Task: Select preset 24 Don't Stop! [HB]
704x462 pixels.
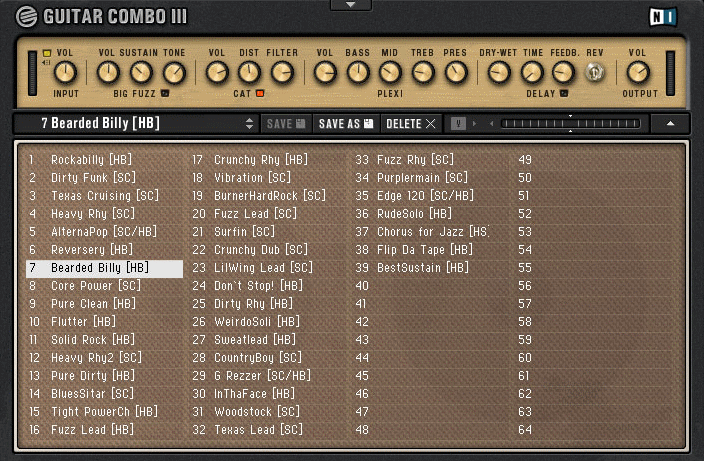Action: coord(268,286)
